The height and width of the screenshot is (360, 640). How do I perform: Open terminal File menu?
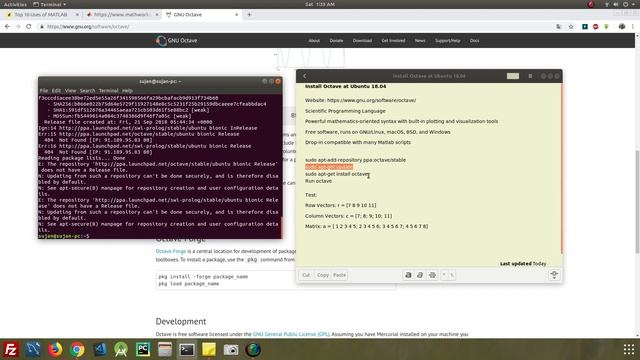tap(44, 91)
